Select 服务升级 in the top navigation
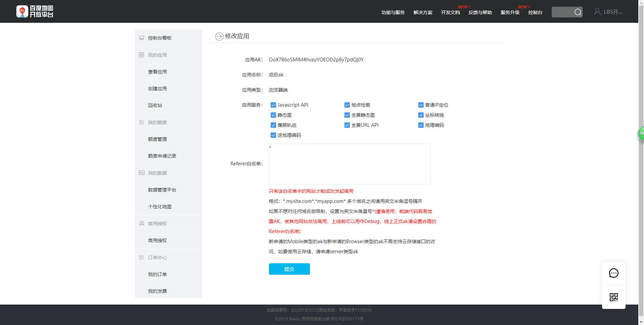 point(509,12)
